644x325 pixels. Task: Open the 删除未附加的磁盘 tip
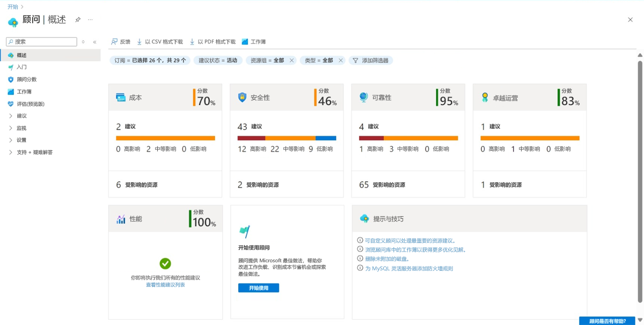[x=387, y=259]
